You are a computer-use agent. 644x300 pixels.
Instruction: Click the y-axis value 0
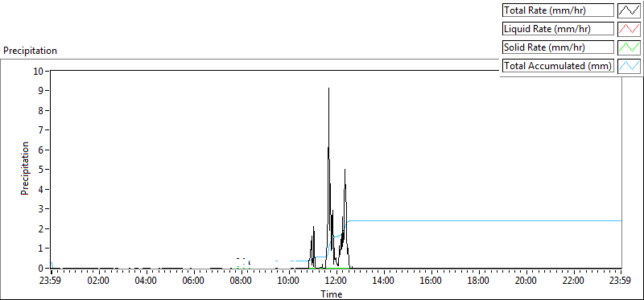[x=42, y=268]
